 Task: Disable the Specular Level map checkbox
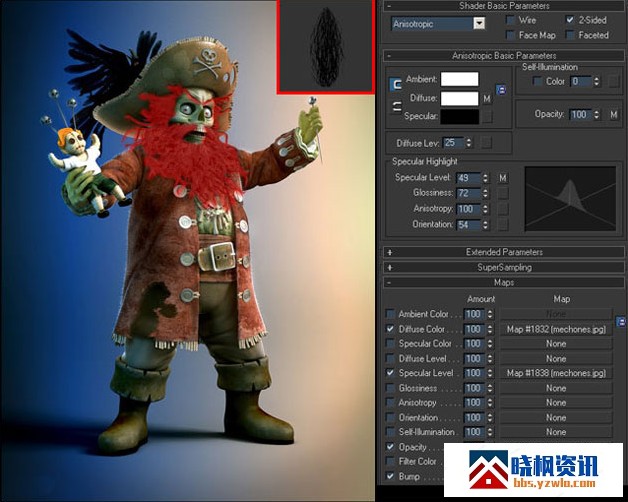pos(390,373)
